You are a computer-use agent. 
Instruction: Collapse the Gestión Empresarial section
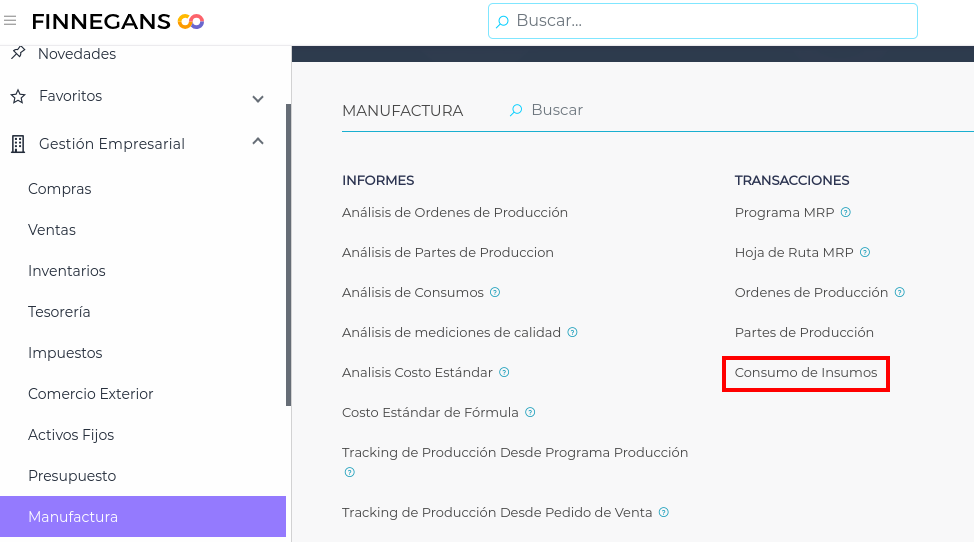(x=258, y=142)
